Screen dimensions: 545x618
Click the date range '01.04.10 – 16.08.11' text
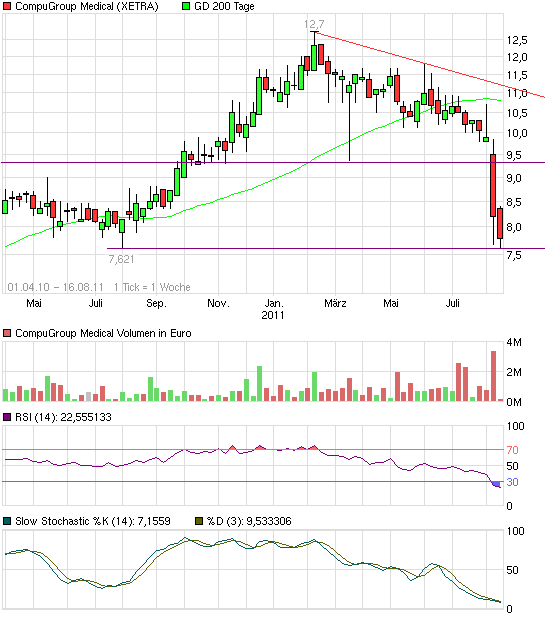55,287
